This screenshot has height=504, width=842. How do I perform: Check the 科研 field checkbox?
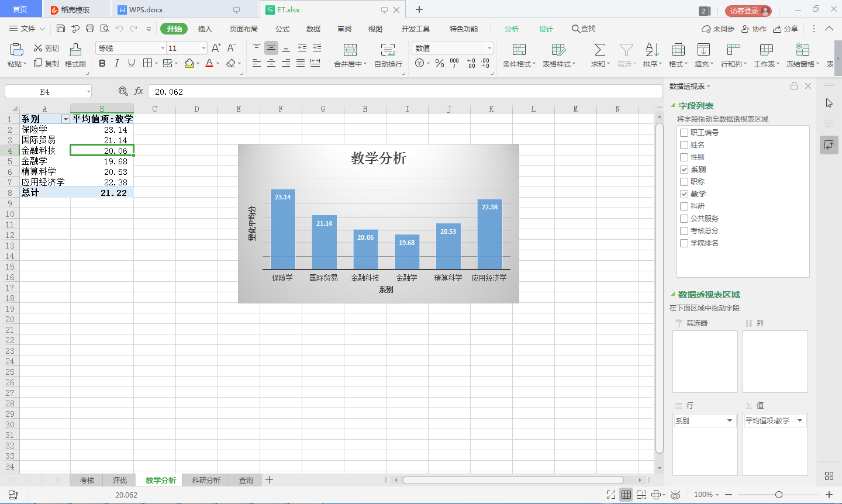point(684,206)
